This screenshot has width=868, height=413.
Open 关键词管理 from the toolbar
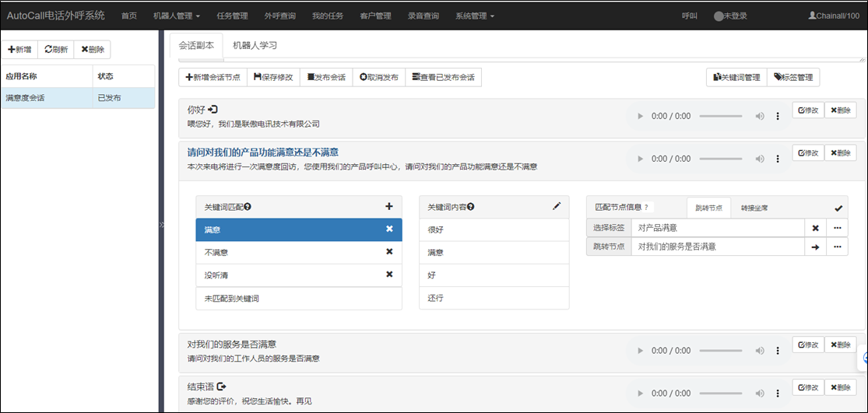(736, 78)
